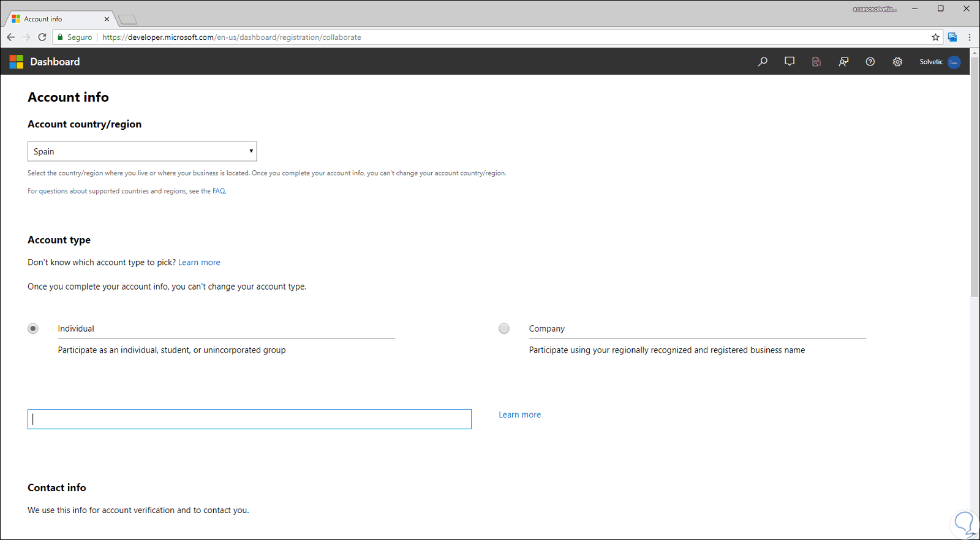Reload the page in the browser
Screen dimensions: 980x540
point(42,37)
